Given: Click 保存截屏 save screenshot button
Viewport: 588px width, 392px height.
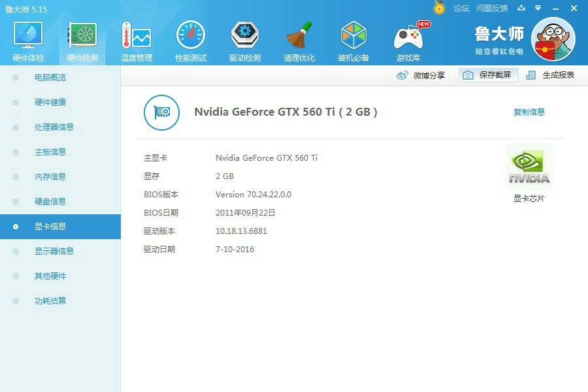Looking at the screenshot, I should pos(488,75).
